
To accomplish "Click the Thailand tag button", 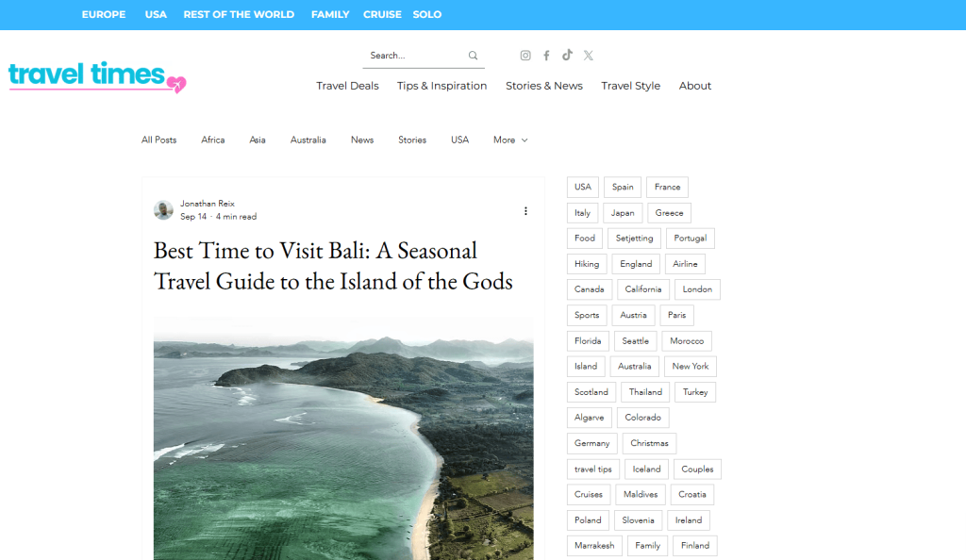I will (x=645, y=392).
